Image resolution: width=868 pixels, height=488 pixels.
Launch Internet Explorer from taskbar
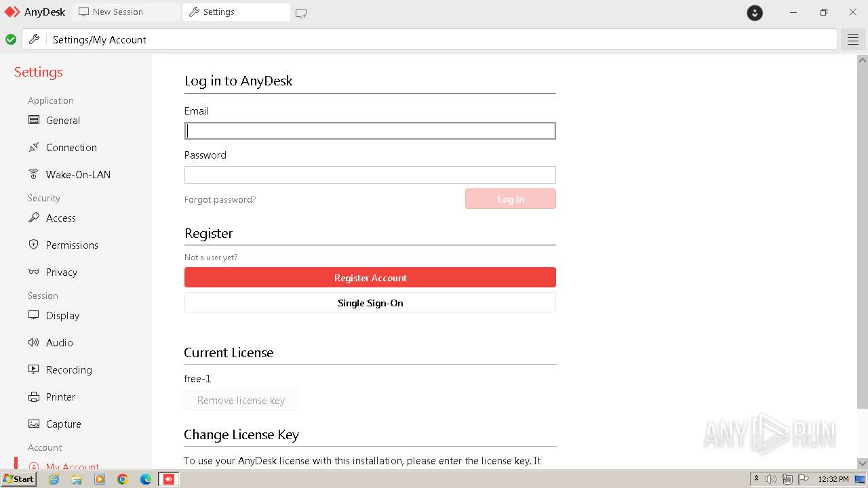pyautogui.click(x=54, y=479)
